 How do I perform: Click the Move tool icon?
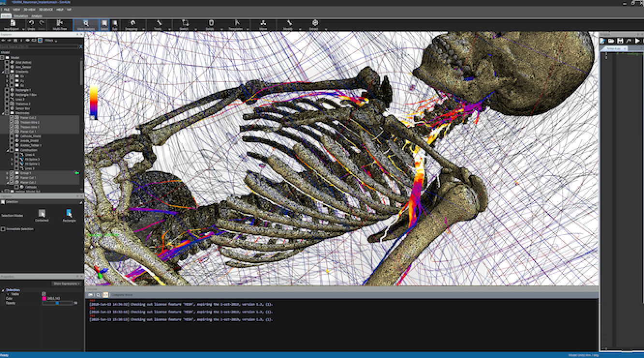263,23
